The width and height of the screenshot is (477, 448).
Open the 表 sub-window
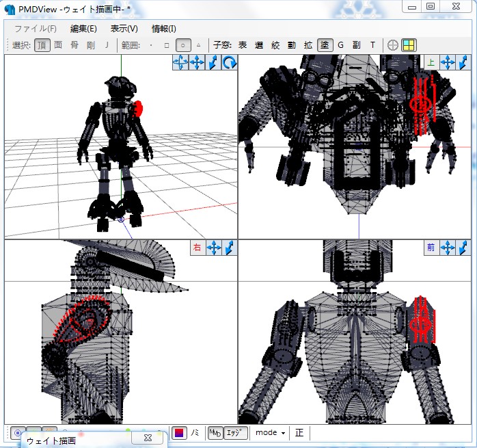click(x=243, y=45)
